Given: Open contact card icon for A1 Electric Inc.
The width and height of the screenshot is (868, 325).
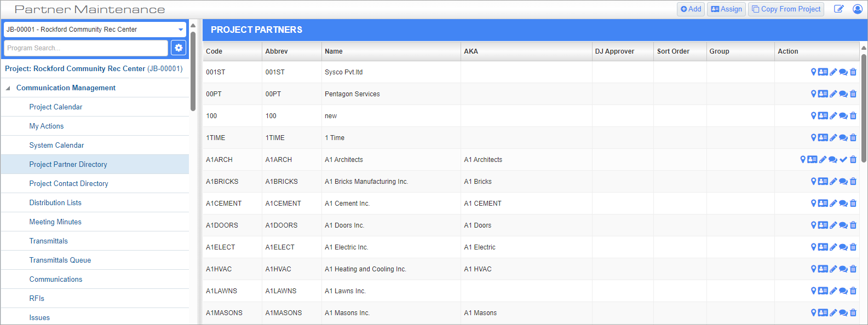Looking at the screenshot, I should tap(823, 247).
